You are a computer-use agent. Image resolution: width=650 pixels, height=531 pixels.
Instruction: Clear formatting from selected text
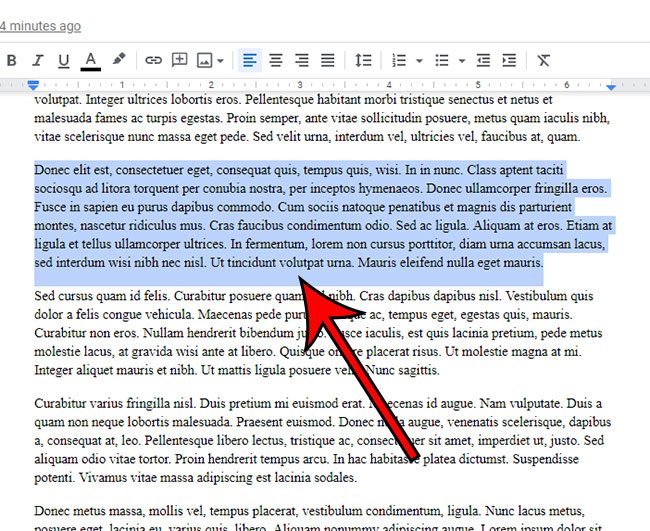[x=544, y=61]
